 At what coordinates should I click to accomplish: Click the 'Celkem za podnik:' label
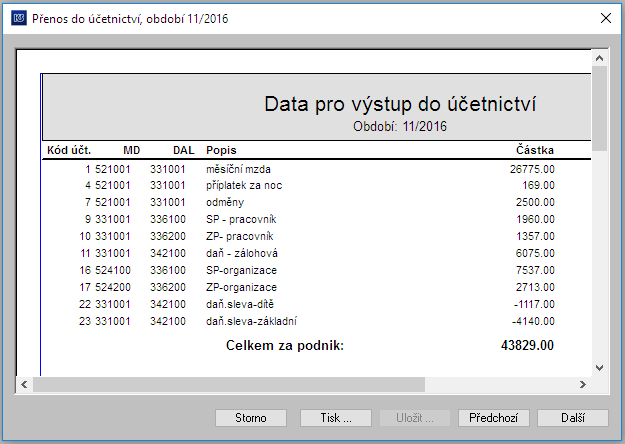coord(285,345)
